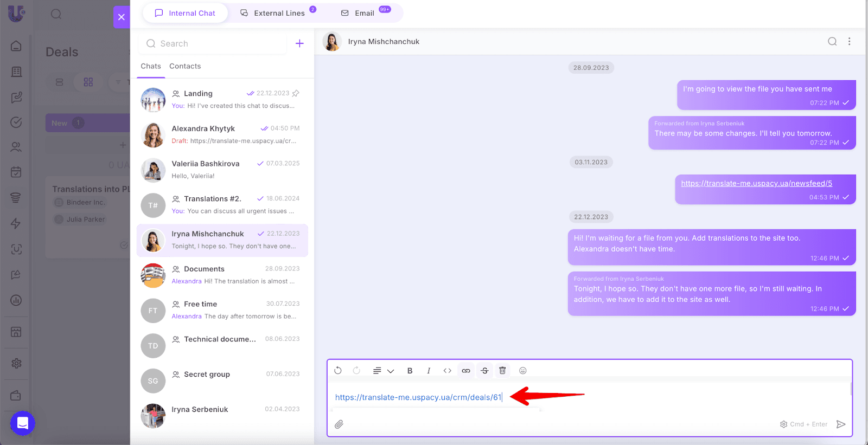Image resolution: width=868 pixels, height=445 pixels.
Task: Toggle strikethrough formatting in editor
Action: point(484,371)
